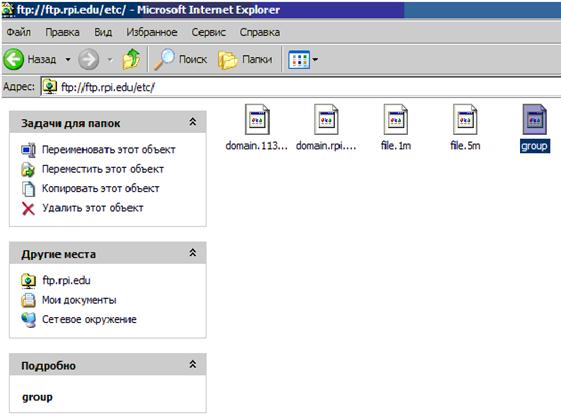The height and width of the screenshot is (420, 561).
Task: Click the Поиск magnifier toolbar button
Action: 180,59
